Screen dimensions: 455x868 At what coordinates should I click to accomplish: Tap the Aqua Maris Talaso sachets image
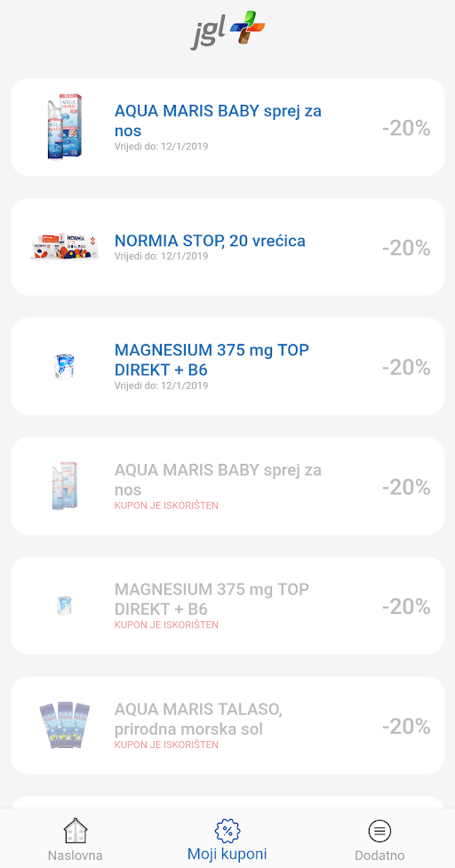tap(64, 725)
